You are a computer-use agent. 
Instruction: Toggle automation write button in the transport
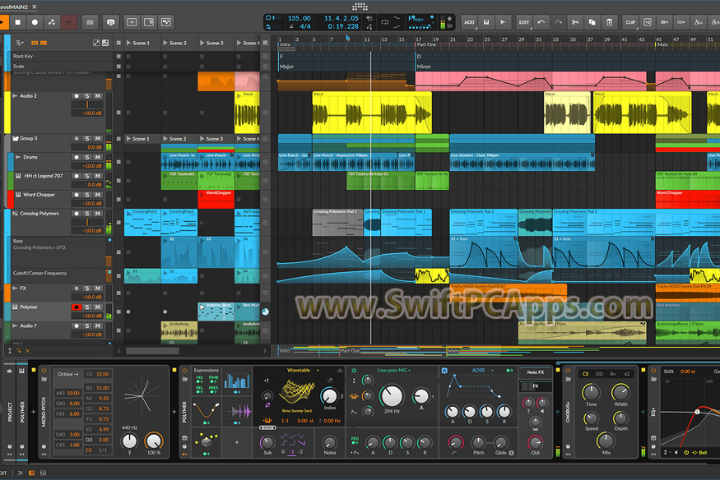(x=52, y=22)
